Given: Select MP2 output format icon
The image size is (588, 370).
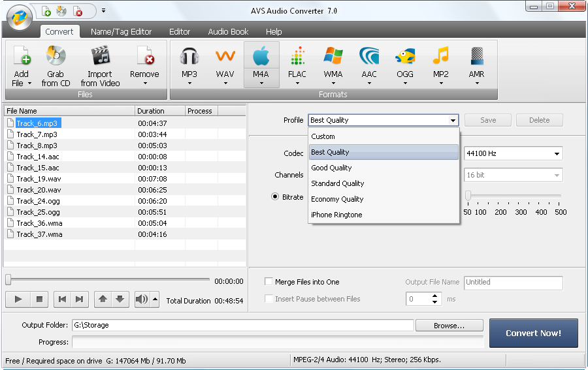Looking at the screenshot, I should tap(441, 56).
